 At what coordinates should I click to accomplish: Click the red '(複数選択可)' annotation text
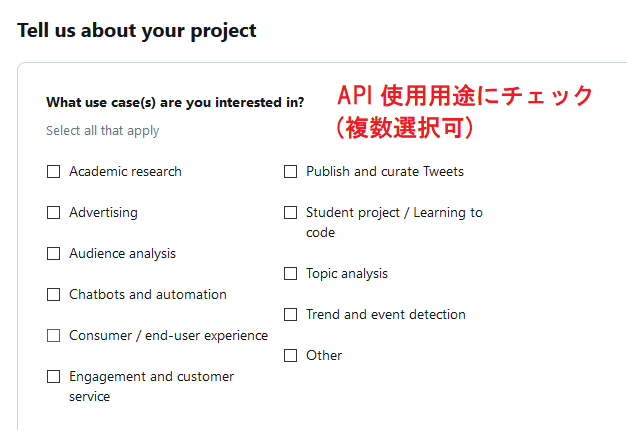pyautogui.click(x=404, y=128)
